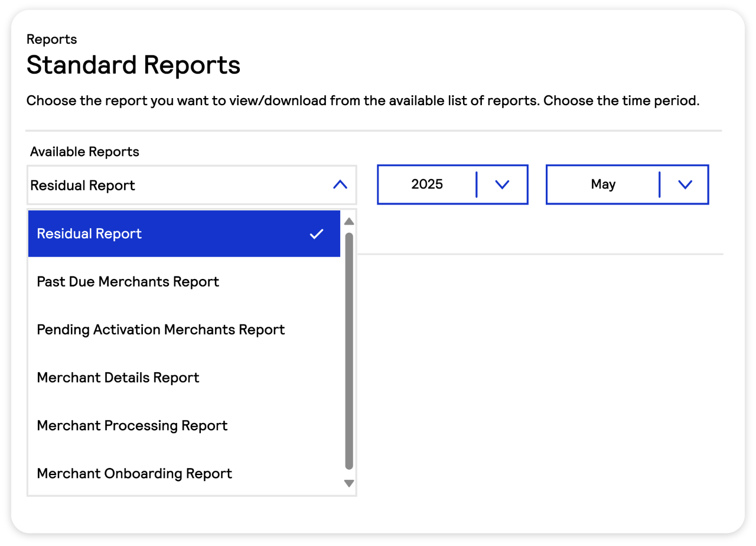Click the list scrollbar down arrow

pos(349,483)
